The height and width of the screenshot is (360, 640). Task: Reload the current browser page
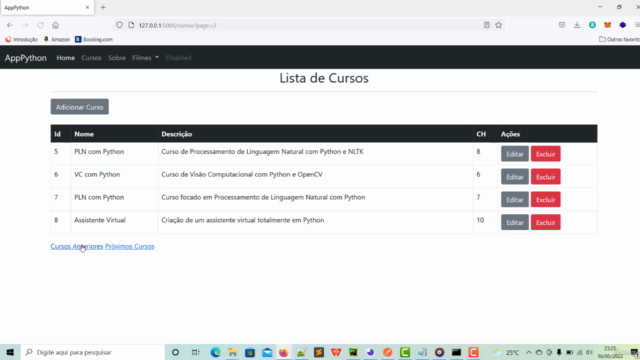pyautogui.click(x=40, y=25)
